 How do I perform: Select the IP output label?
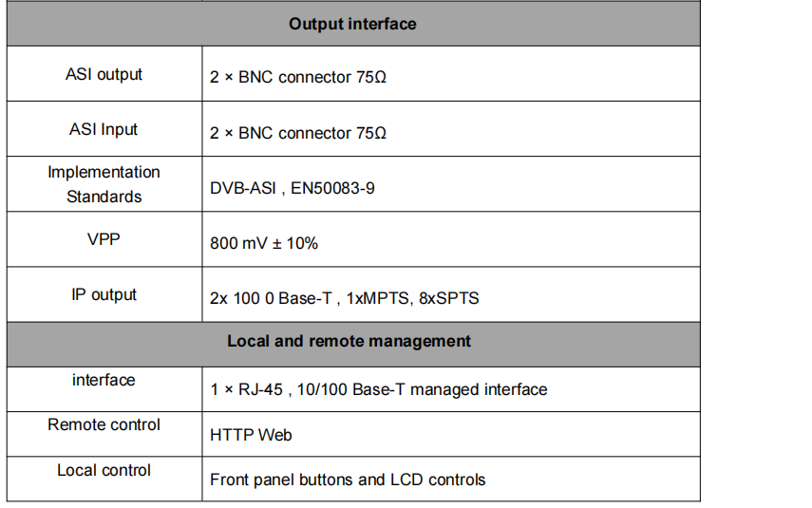click(x=104, y=294)
